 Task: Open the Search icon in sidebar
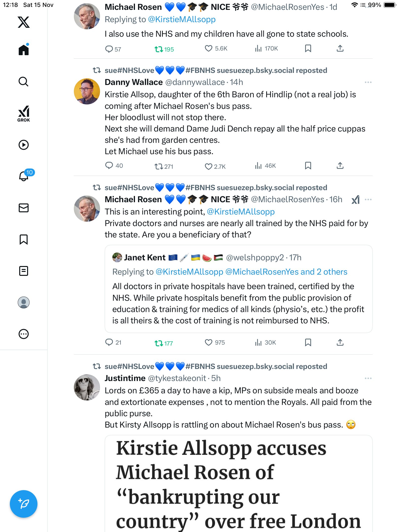[x=24, y=82]
